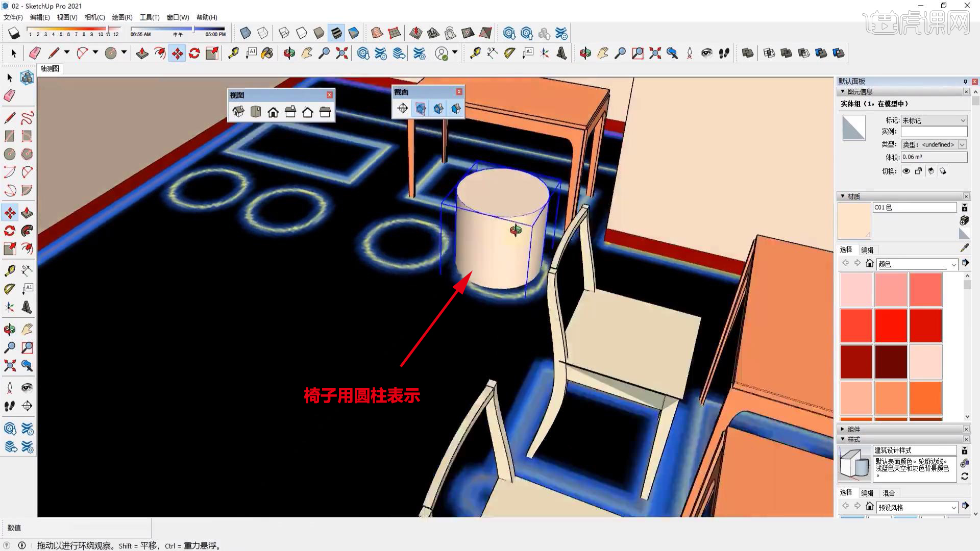Toggle lock icon in 切换 row
980x551 pixels.
[919, 171]
